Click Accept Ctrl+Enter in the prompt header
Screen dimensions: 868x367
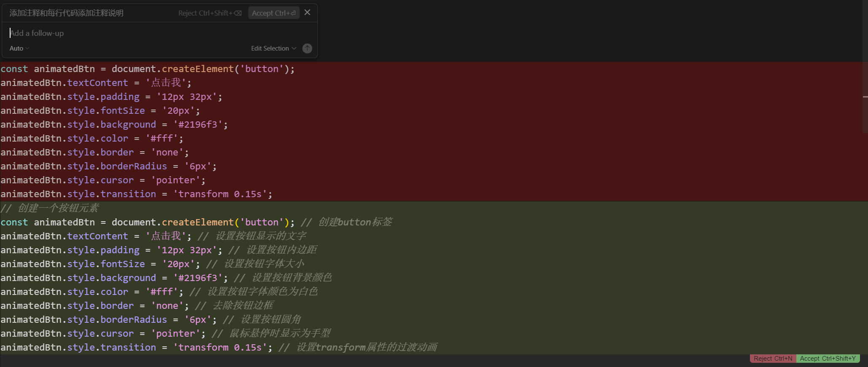pos(274,13)
